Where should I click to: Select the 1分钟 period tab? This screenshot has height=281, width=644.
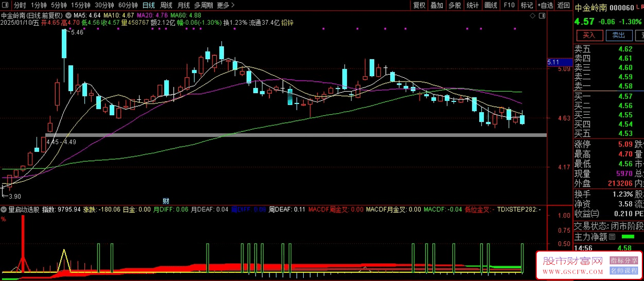(39, 5)
